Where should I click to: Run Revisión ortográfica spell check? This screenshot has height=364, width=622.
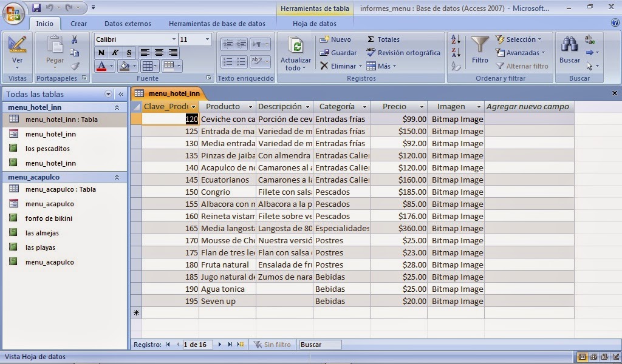[403, 53]
